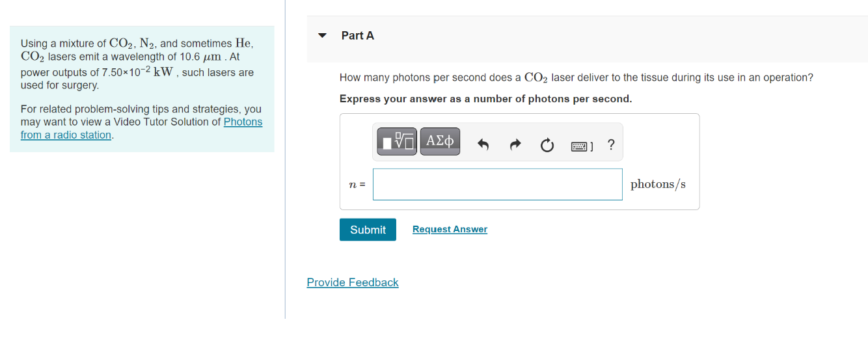Submit the answer with the Submit button
Viewport: 868px width, 350px height.
368,230
